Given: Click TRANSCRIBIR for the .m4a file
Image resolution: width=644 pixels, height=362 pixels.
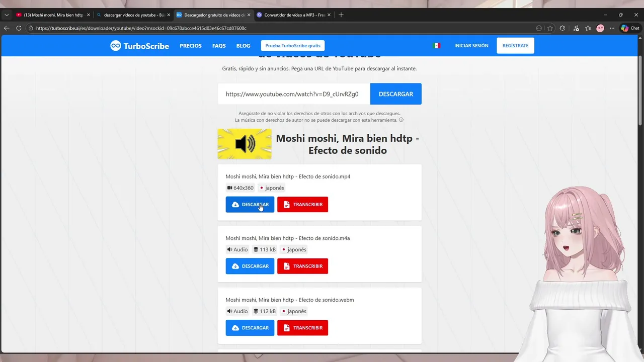Looking at the screenshot, I should 302,266.
